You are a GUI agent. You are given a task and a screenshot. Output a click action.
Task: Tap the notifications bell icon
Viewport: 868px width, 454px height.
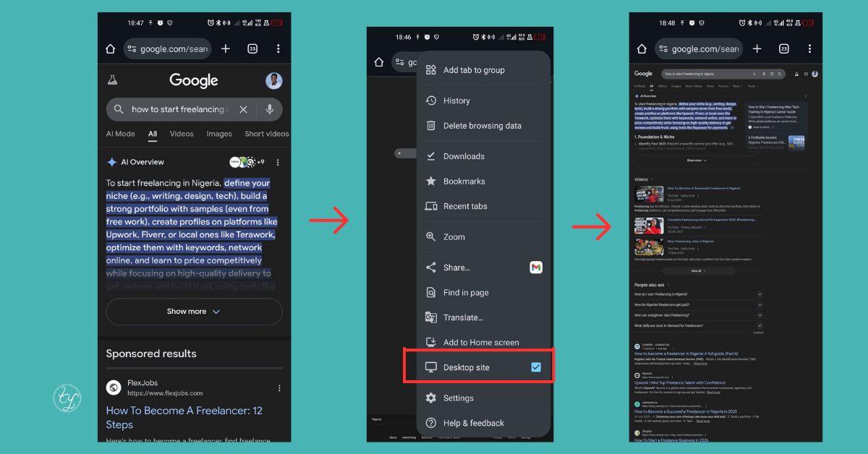pyautogui.click(x=796, y=73)
